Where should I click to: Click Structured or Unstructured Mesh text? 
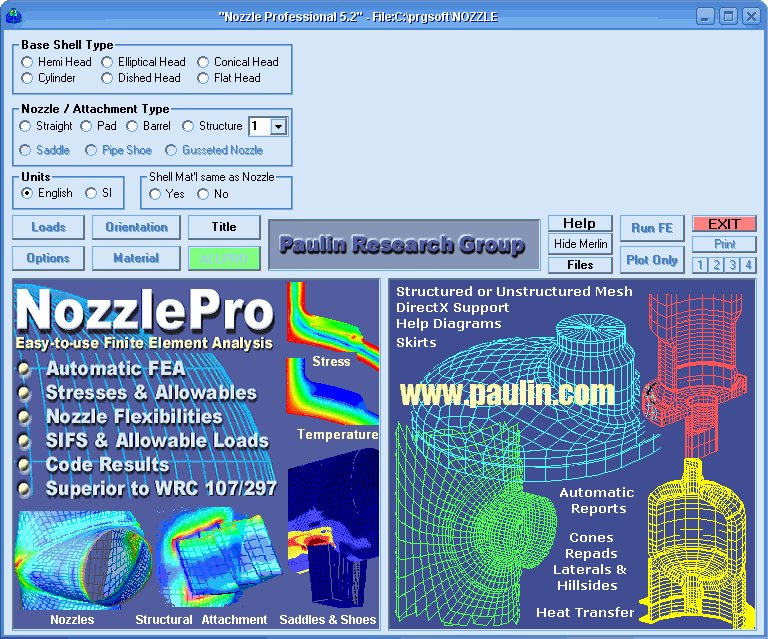pyautogui.click(x=514, y=292)
